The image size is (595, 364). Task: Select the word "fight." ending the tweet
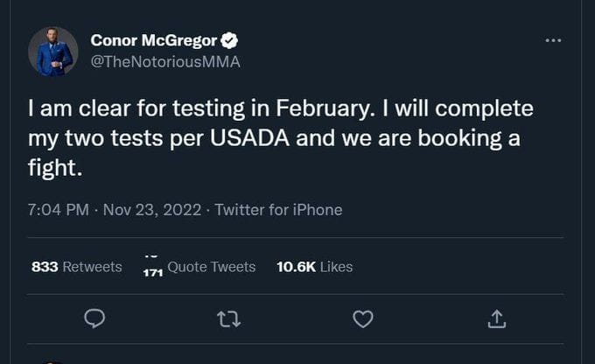click(x=55, y=168)
